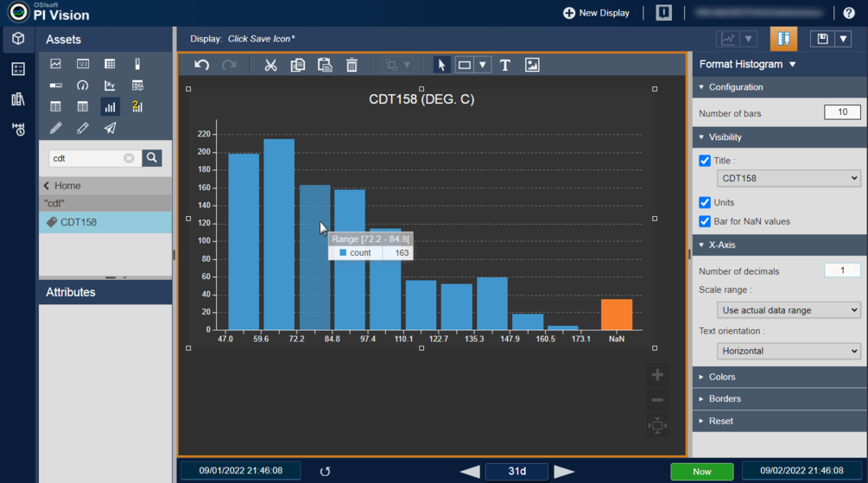Open the Calculations pane in sidebar
The height and width of the screenshot is (483, 868).
click(x=18, y=68)
